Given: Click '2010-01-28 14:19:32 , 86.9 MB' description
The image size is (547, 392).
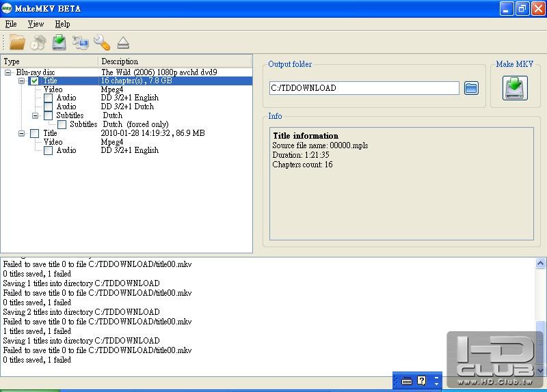Looking at the screenshot, I should point(152,133).
